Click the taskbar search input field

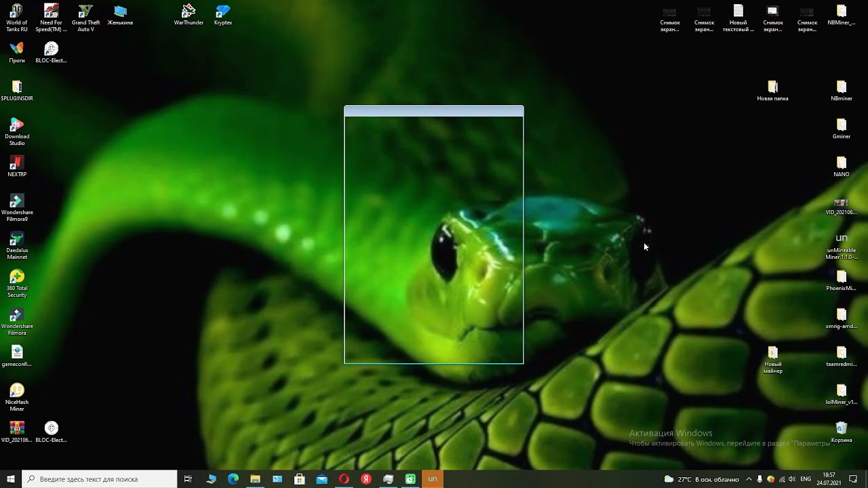(100, 479)
